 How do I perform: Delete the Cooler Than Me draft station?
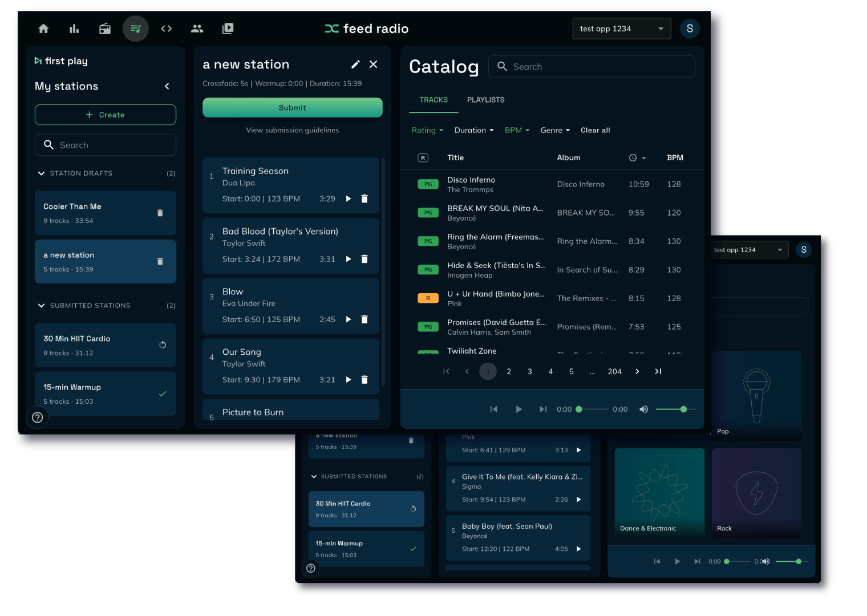(x=160, y=213)
